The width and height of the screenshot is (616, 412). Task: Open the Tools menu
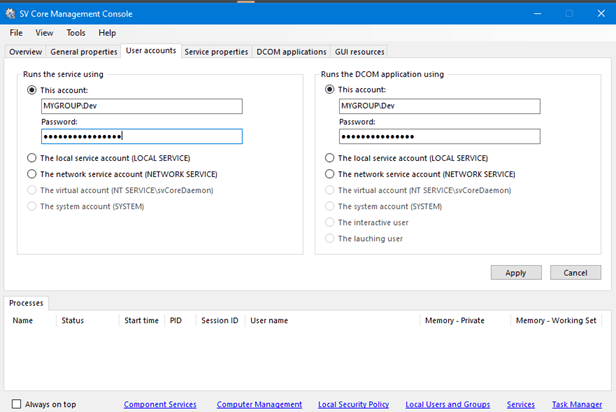76,33
